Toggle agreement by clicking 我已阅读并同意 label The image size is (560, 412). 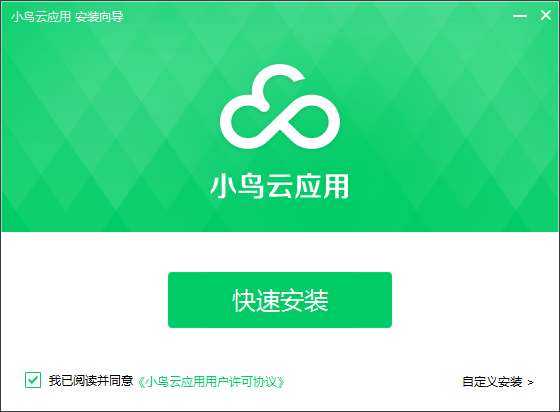coord(91,381)
